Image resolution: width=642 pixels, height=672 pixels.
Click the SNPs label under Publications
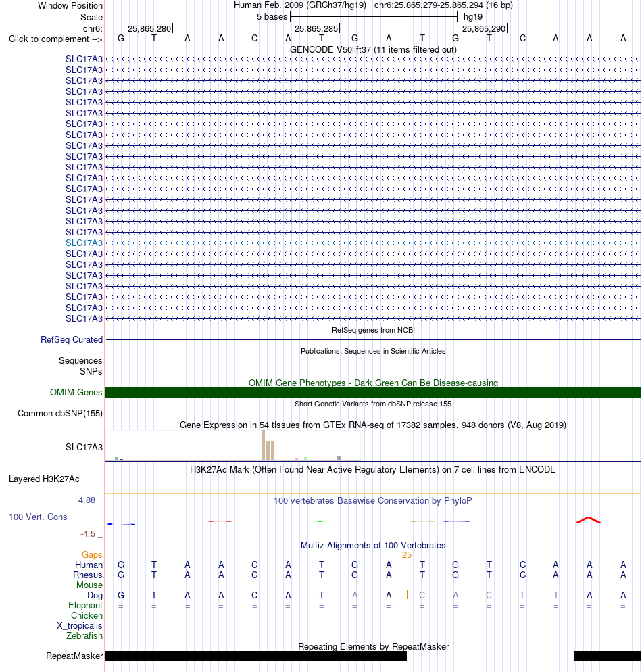pyautogui.click(x=91, y=372)
